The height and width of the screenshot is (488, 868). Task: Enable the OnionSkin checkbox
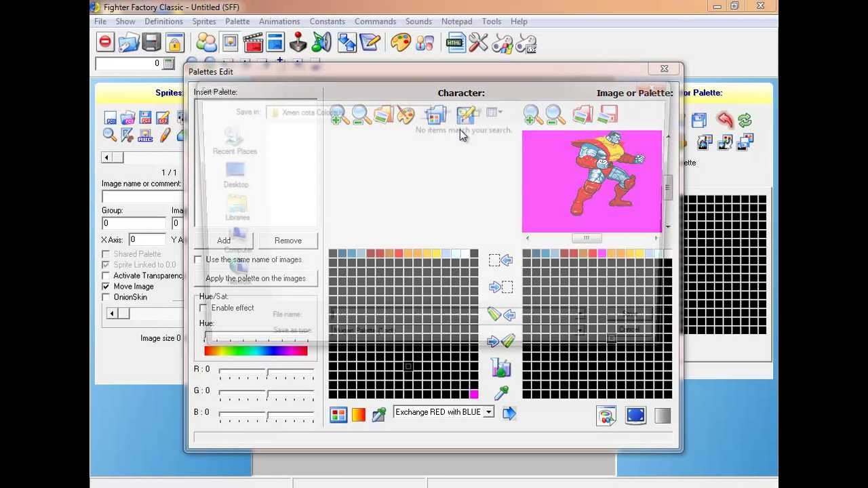[106, 298]
